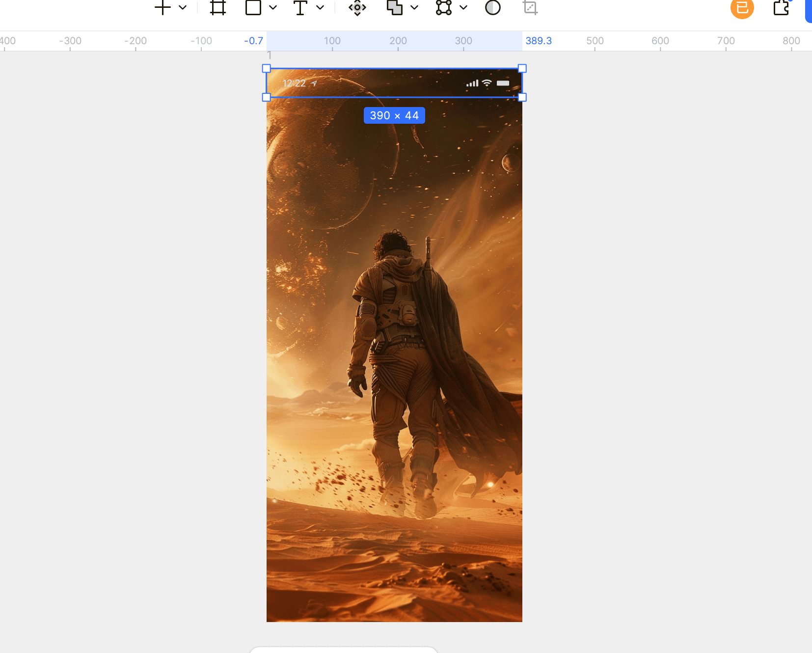
Task: Click the vector edit nodes icon
Action: coord(444,7)
